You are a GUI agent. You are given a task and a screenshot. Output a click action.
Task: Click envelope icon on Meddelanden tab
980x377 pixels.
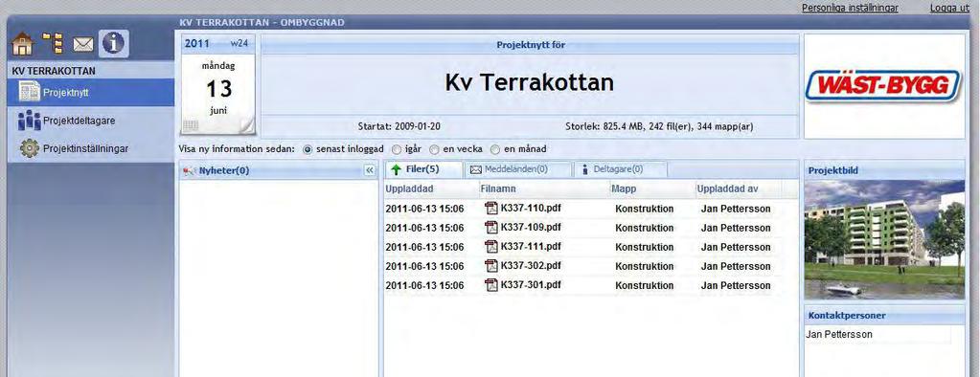pos(475,169)
